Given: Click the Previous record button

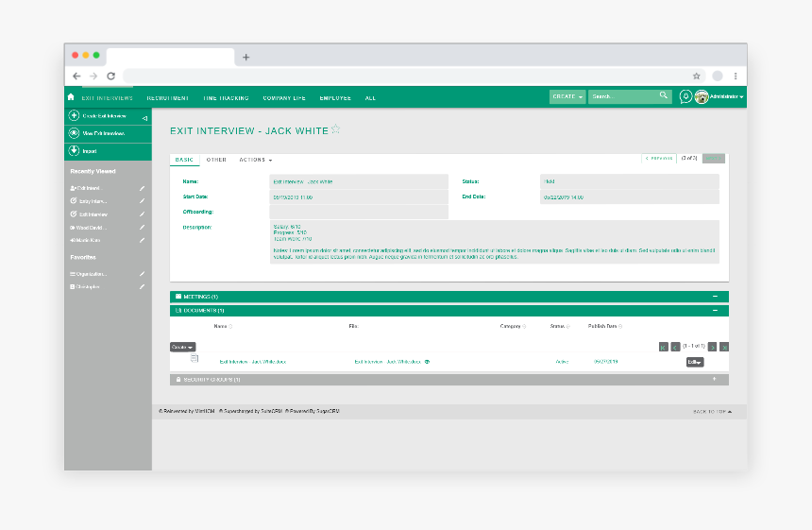Looking at the screenshot, I should click(x=659, y=159).
